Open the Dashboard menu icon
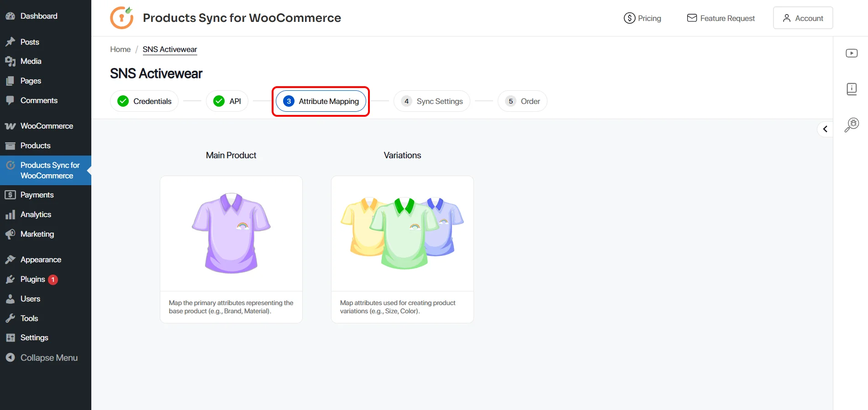Image resolution: width=868 pixels, height=410 pixels. click(10, 16)
